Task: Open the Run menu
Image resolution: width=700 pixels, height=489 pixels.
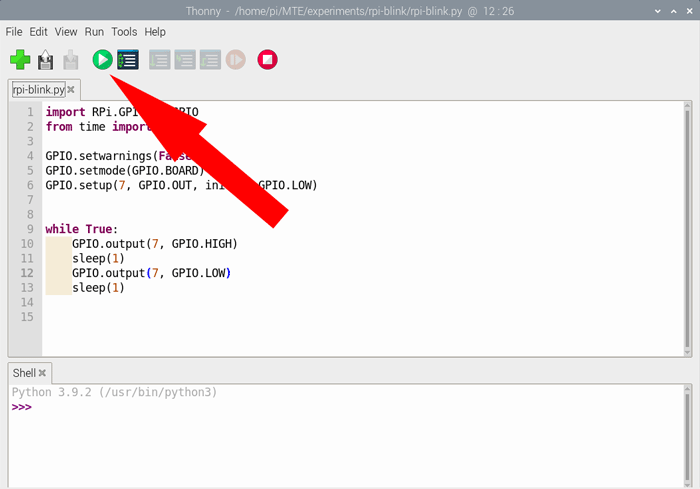Action: point(94,32)
